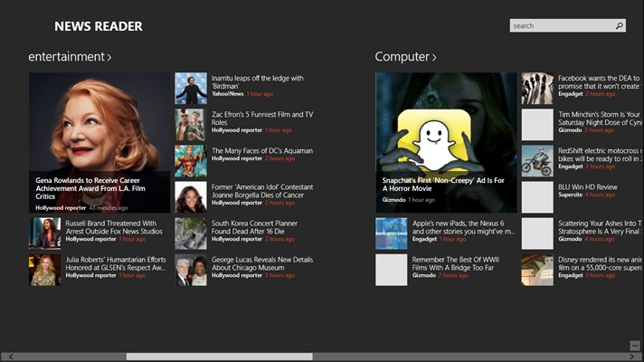Click the scrollbar left arrow
The image size is (644, 362).
[x=11, y=357]
